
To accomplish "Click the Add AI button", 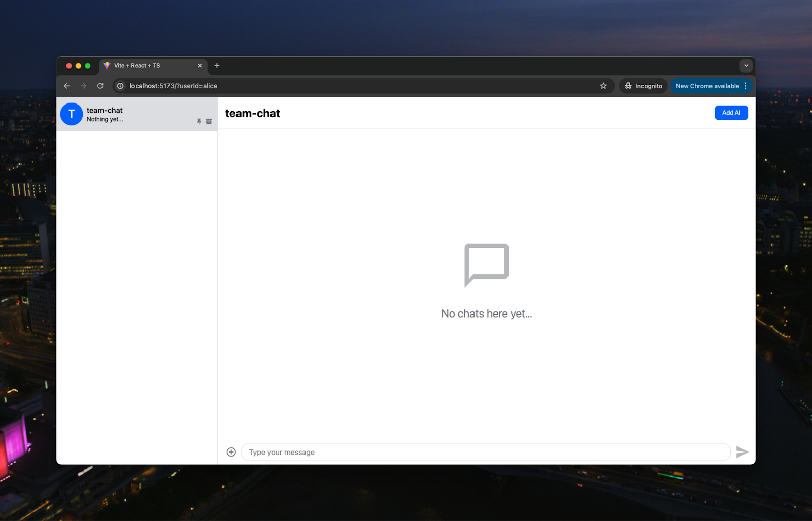I will tap(731, 113).
